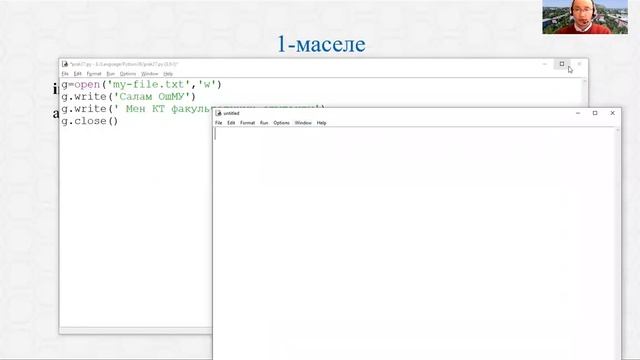Viewport: 640px width, 360px height.
Task: Click the IDLE icon in the untitled window's title bar
Action: [219, 113]
